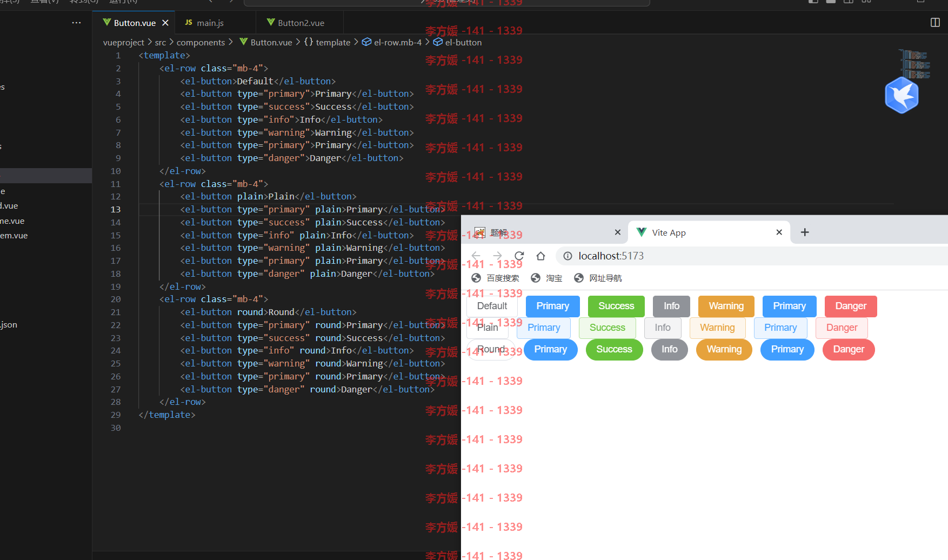Open the 网址导航 bookmark
Image resolution: width=948 pixels, height=560 pixels.
[598, 278]
